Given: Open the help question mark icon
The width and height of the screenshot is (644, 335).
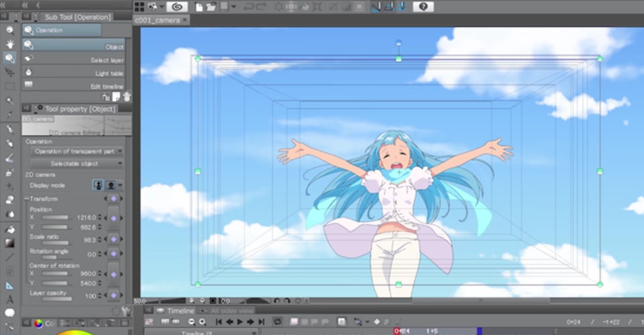Looking at the screenshot, I should tap(423, 7).
